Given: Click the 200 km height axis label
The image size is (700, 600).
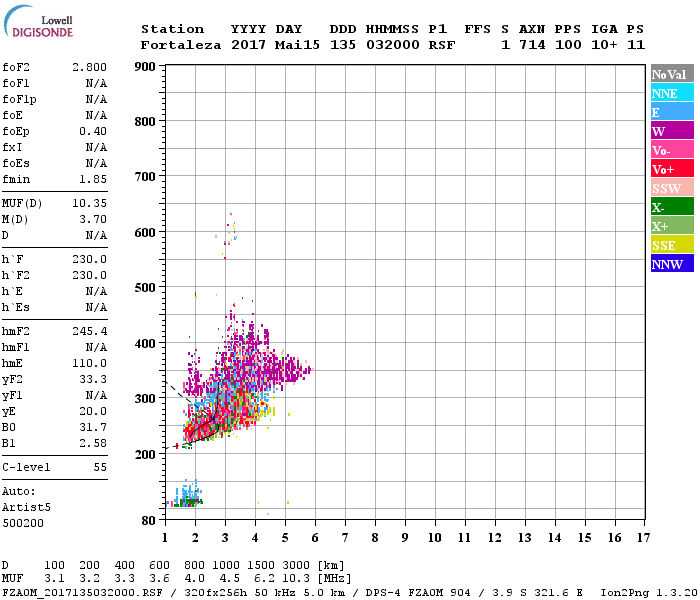Looking at the screenshot, I should click(145, 454).
